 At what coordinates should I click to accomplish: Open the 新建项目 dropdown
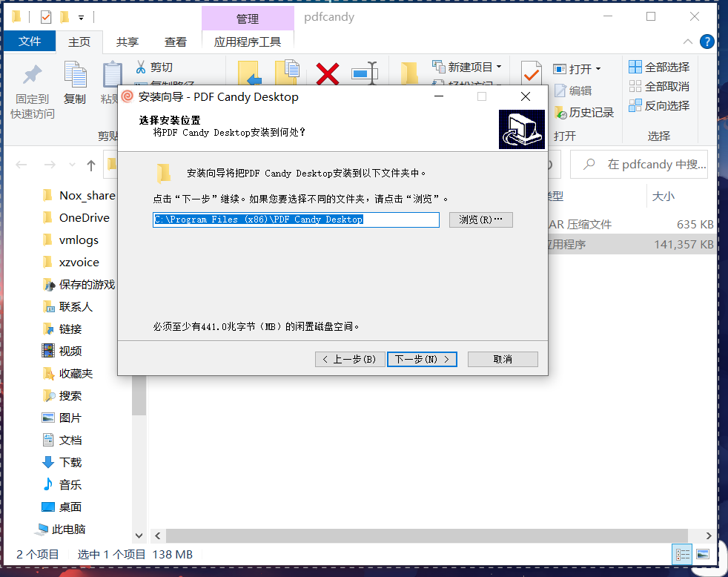pyautogui.click(x=467, y=67)
